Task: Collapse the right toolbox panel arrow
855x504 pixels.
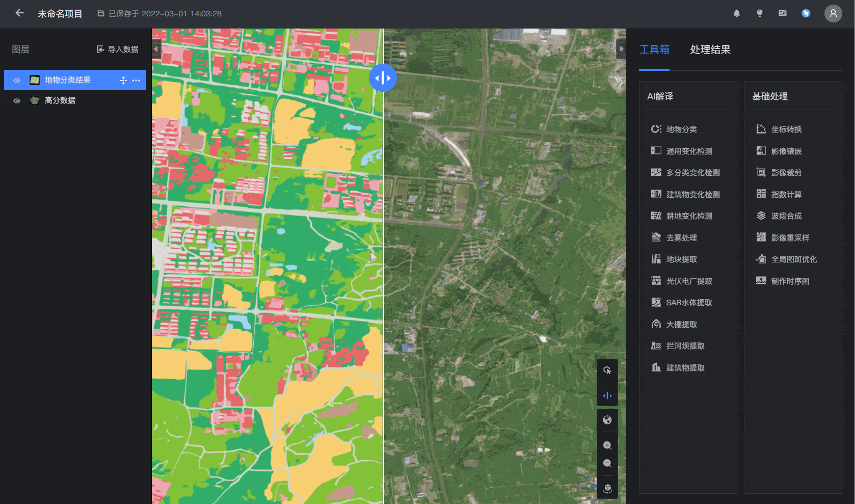Action: click(621, 49)
